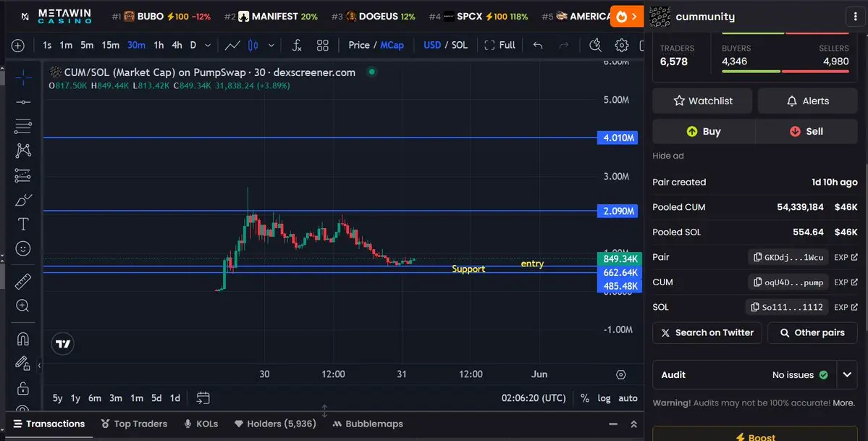Click the add symbol plus icon
This screenshot has height=441, width=868.
click(x=17, y=46)
